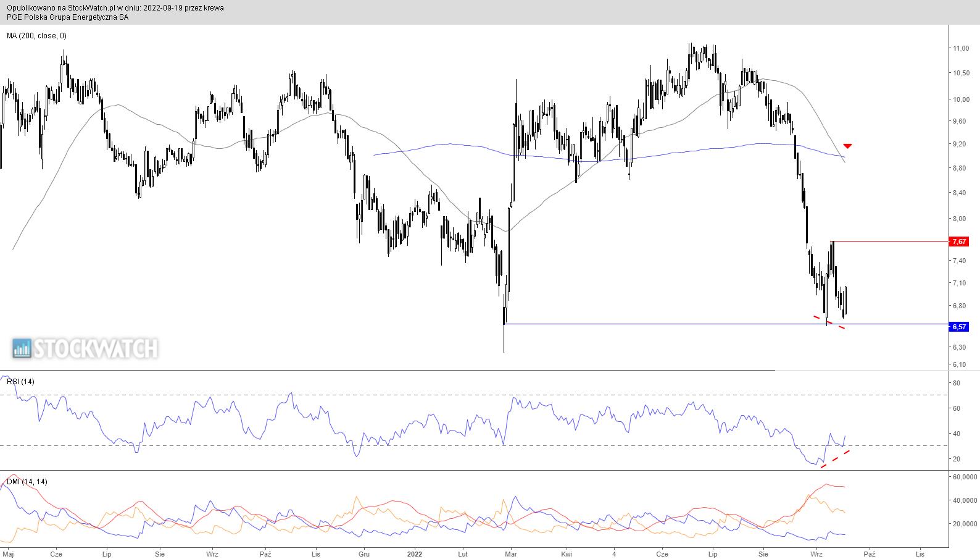The width and height of the screenshot is (980, 559).
Task: Click the 8,80 price axis label
Action: coord(960,168)
